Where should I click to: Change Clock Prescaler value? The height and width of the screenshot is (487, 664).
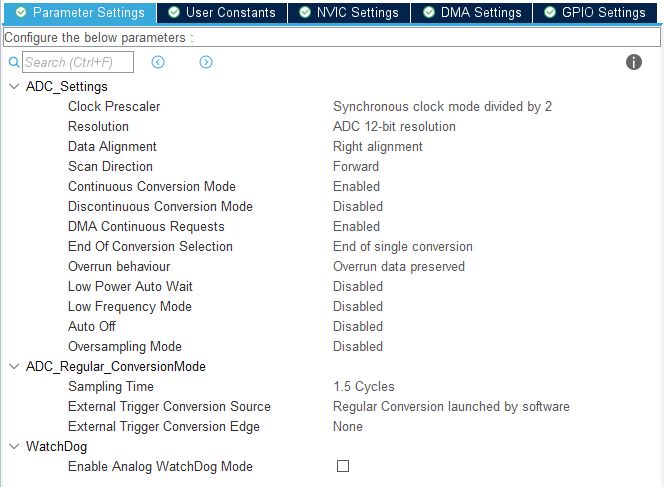pyautogui.click(x=442, y=106)
